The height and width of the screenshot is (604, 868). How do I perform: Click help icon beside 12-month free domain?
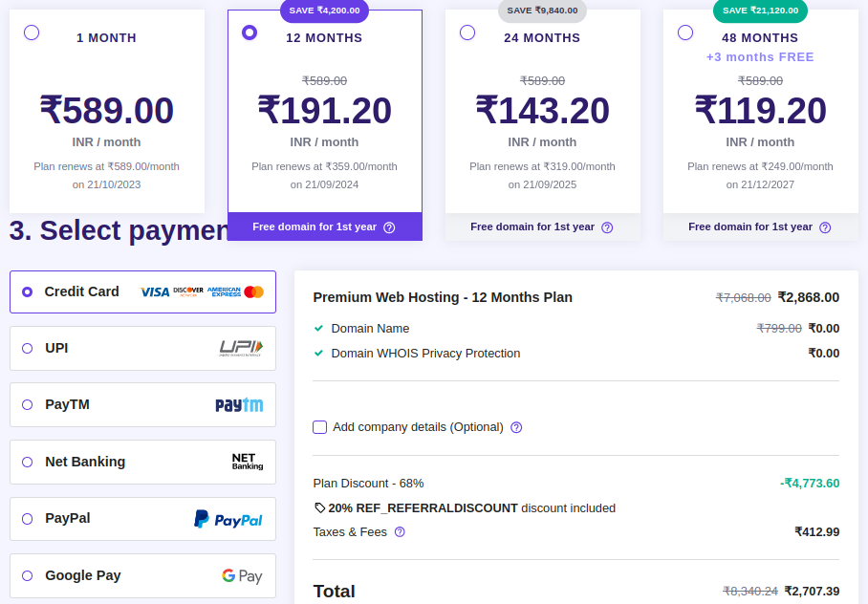click(x=389, y=227)
